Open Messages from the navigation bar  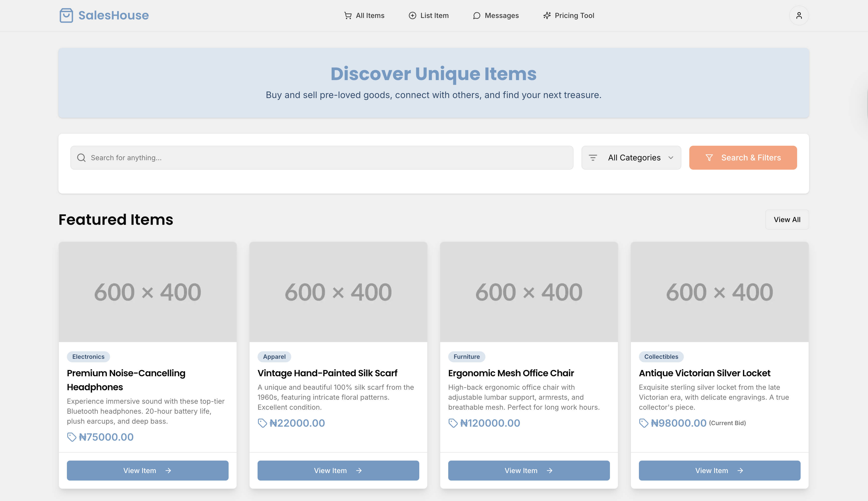click(x=496, y=15)
